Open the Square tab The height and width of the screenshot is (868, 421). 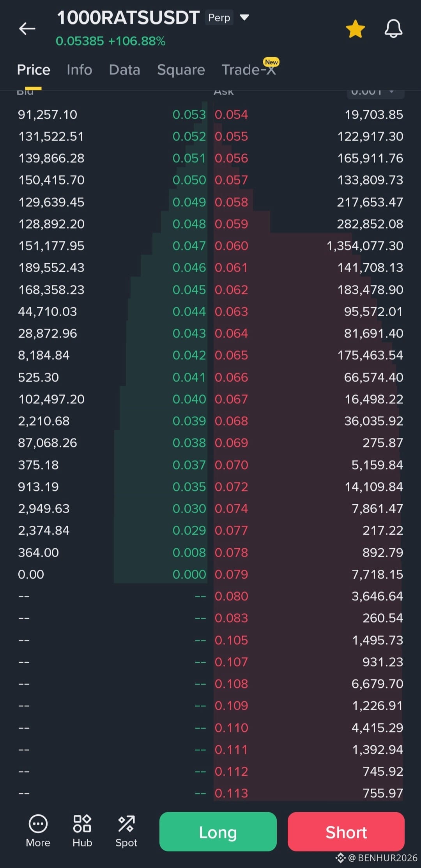click(181, 70)
